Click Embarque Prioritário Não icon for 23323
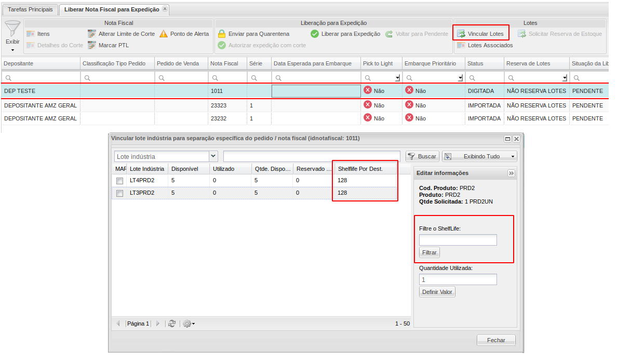The width and height of the screenshot is (617, 364). 409,105
